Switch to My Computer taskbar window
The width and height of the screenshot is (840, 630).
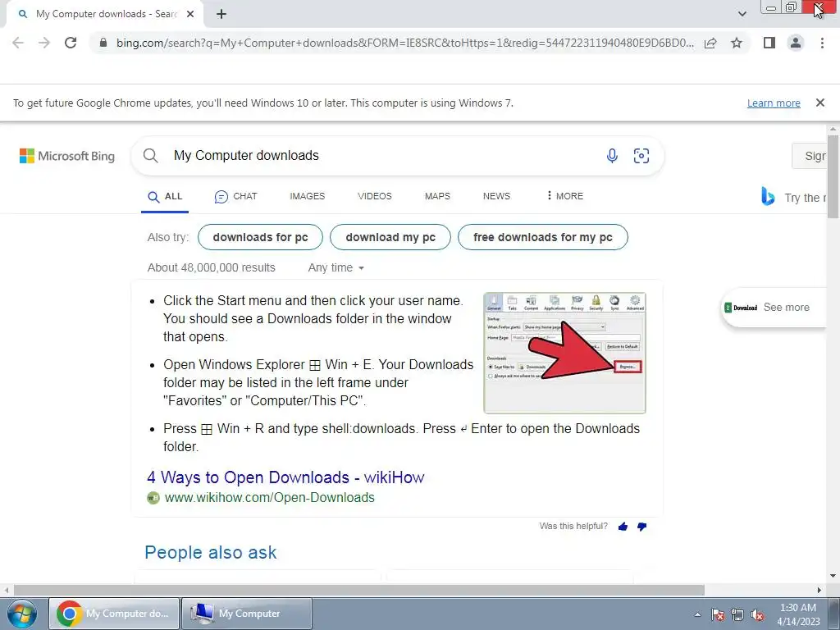pyautogui.click(x=247, y=614)
